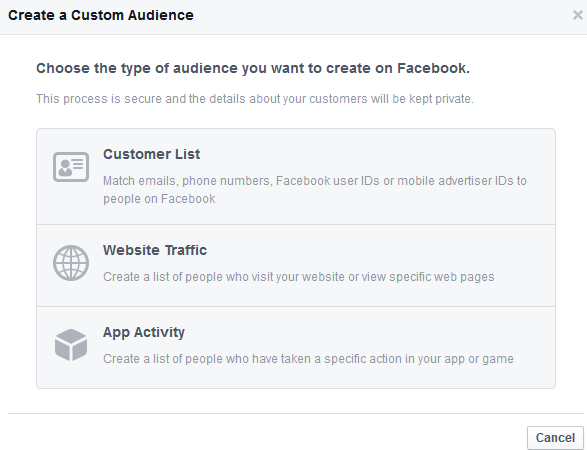Click the Customer List ID card icon
This screenshot has width=587, height=450.
point(71,167)
